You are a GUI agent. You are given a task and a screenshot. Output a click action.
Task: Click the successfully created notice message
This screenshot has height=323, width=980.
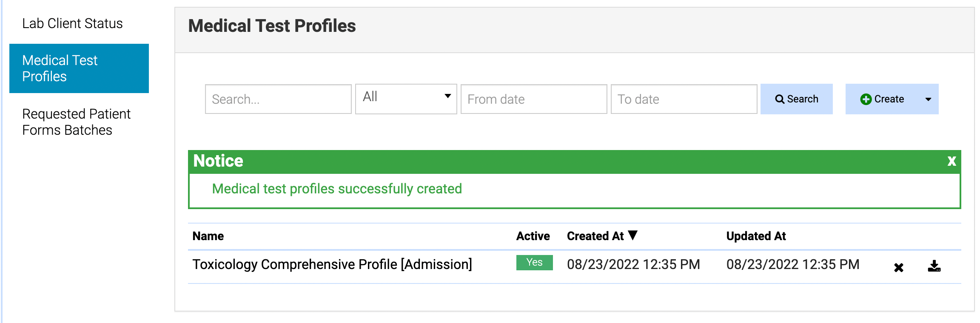337,189
